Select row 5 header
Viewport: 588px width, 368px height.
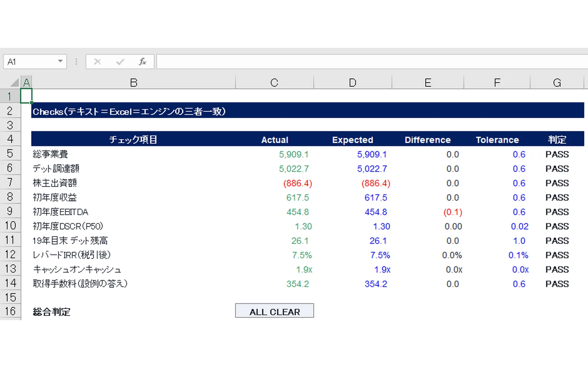[10, 154]
